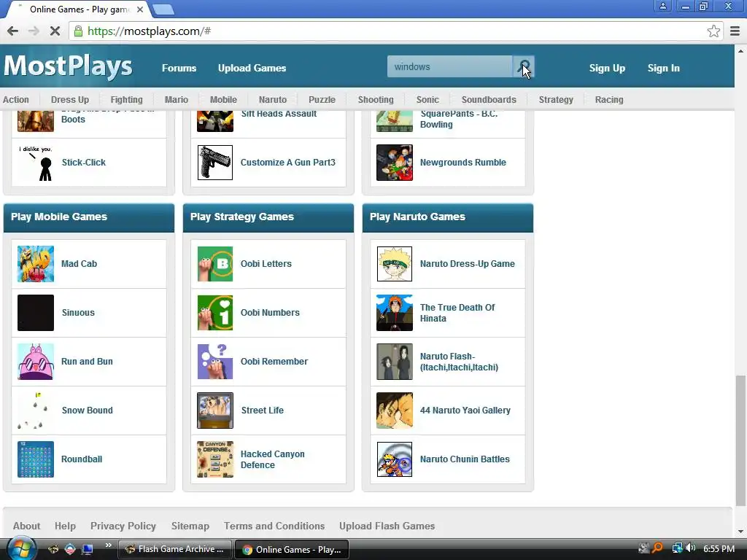Open the Forums link

(x=179, y=68)
